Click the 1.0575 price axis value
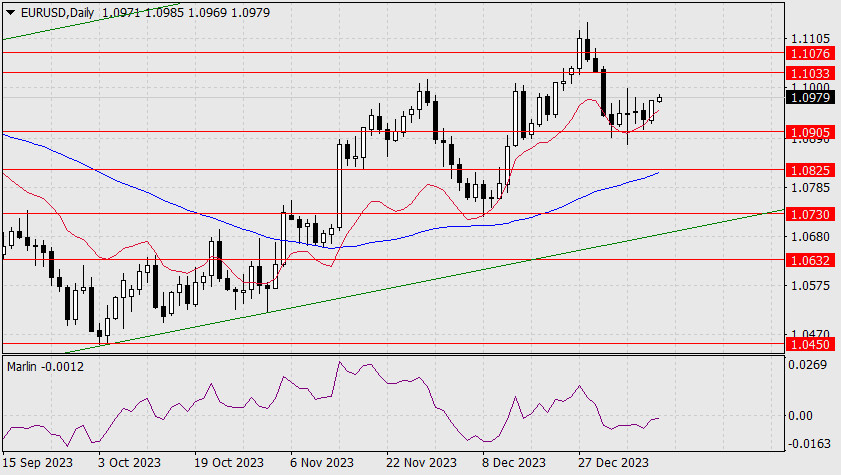Screen dimensions: 841x475 point(810,285)
